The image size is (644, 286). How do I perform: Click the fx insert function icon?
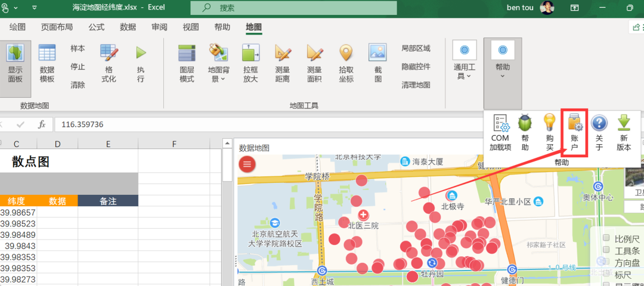coord(42,125)
